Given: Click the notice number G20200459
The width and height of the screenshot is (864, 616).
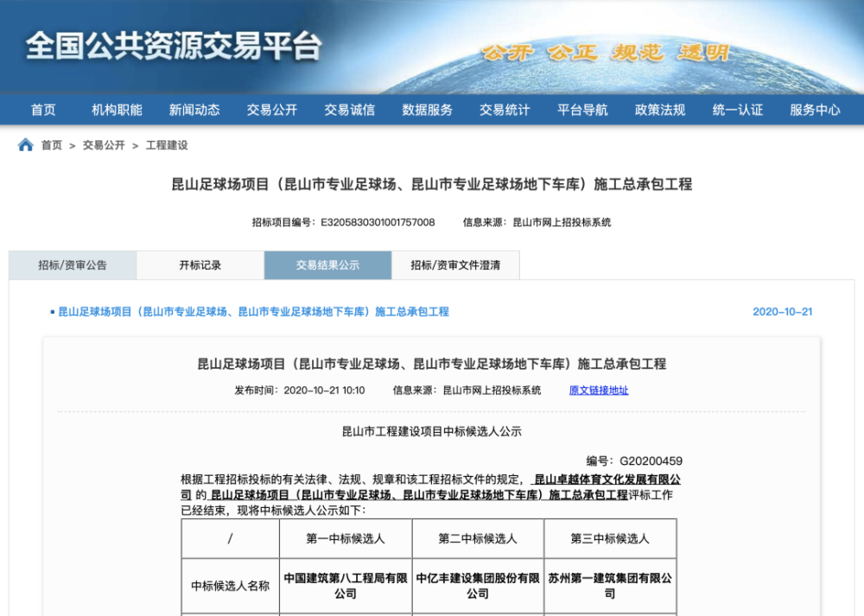Looking at the screenshot, I should (x=651, y=461).
